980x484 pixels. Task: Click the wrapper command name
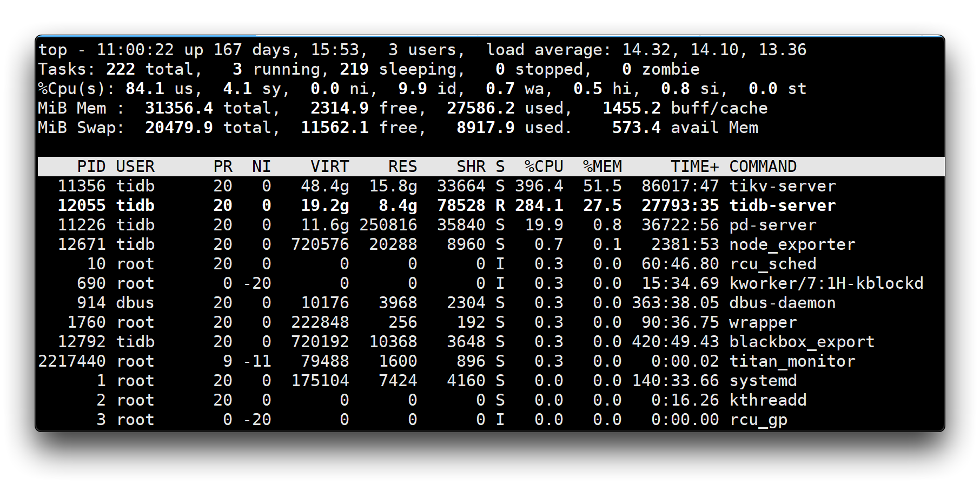coord(763,322)
